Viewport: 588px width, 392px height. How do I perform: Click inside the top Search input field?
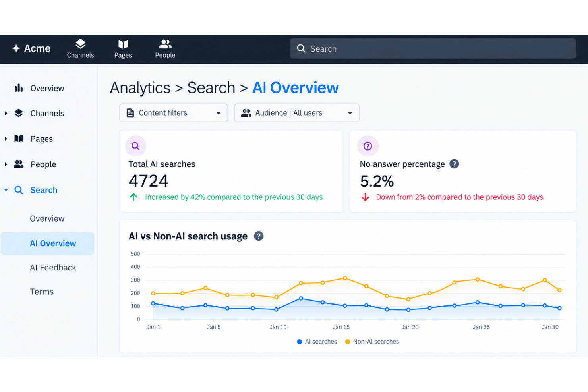coord(433,48)
